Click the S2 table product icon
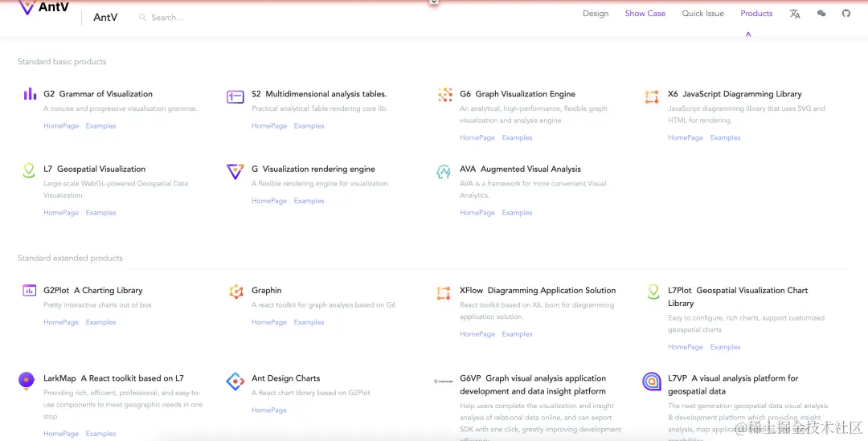 pos(235,97)
